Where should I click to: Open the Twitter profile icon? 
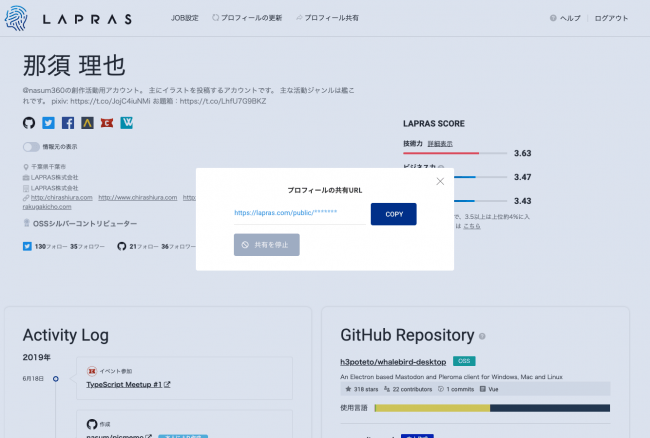tap(48, 123)
